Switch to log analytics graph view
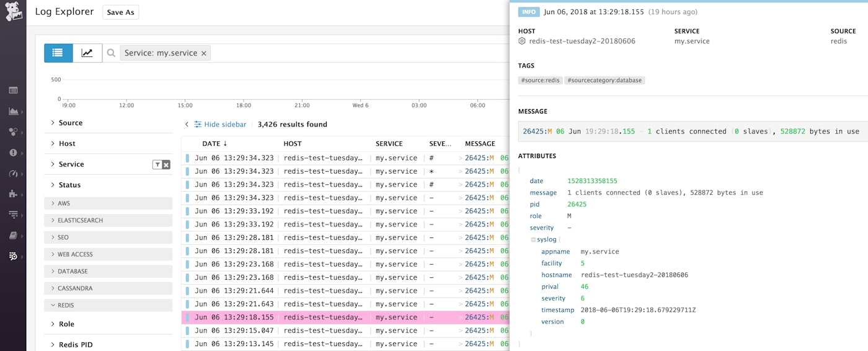Image resolution: width=868 pixels, height=351 pixels. [87, 53]
